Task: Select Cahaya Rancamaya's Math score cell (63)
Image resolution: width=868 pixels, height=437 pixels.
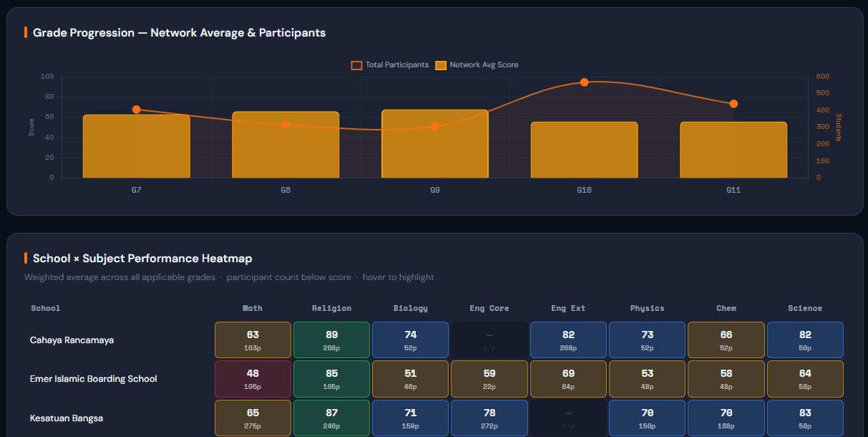Action: pyautogui.click(x=252, y=340)
